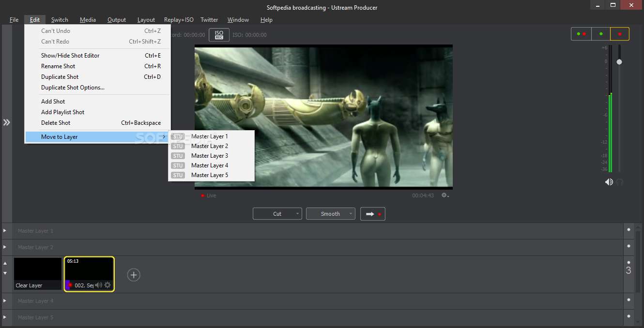This screenshot has width=644, height=328.
Task: Click the live video preview
Action: [x=323, y=117]
